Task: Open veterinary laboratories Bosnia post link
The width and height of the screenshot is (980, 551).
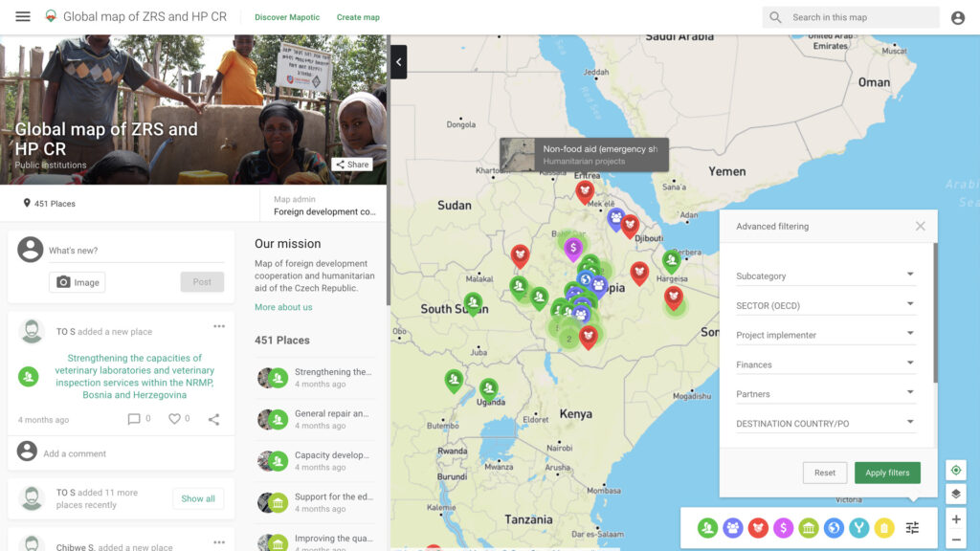Action: coord(134,376)
